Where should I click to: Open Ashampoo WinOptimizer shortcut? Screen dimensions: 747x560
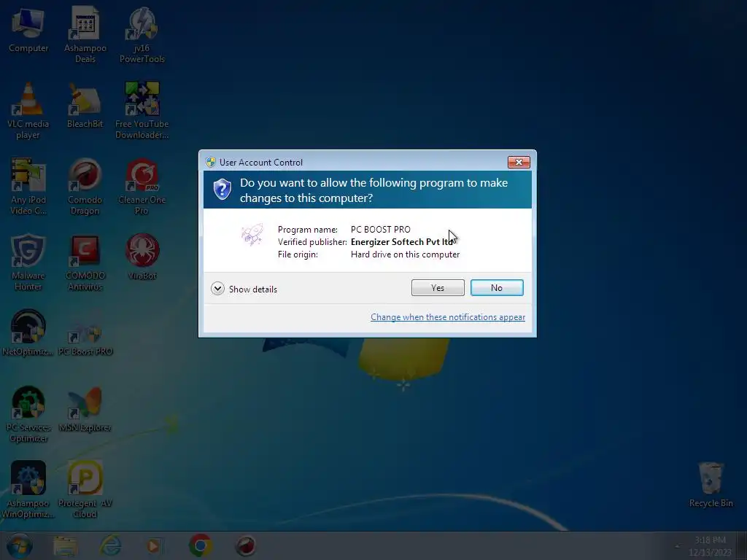click(28, 489)
